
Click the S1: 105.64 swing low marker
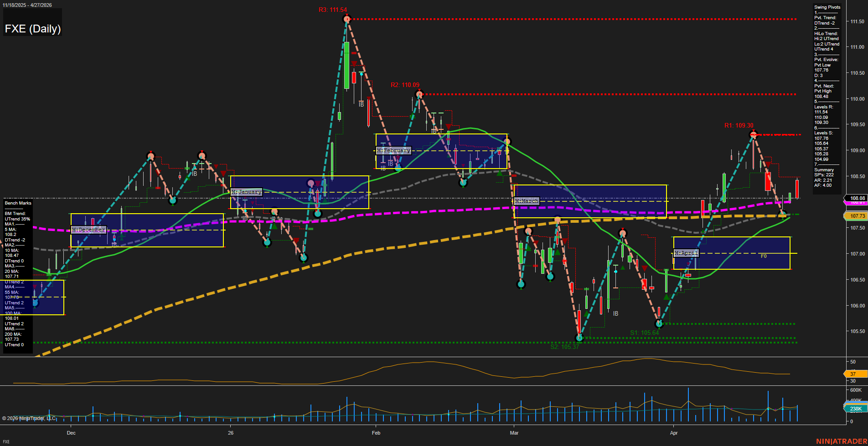tap(659, 324)
